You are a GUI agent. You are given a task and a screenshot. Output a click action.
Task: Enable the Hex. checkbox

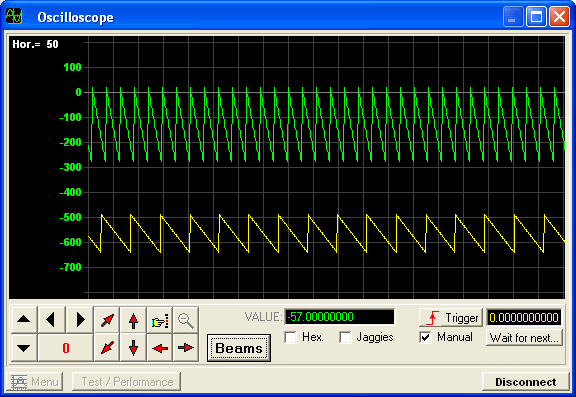pyautogui.click(x=291, y=337)
